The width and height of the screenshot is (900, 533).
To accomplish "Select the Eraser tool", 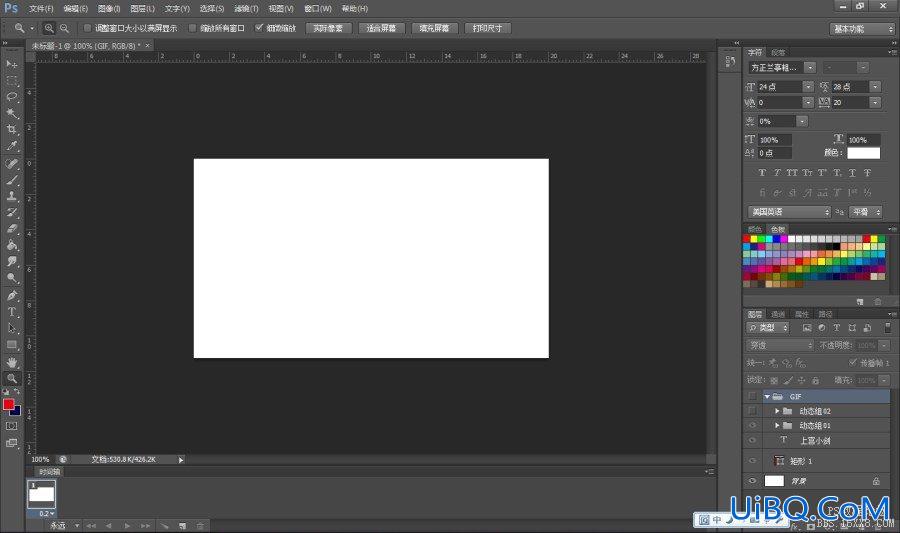I will (11, 228).
